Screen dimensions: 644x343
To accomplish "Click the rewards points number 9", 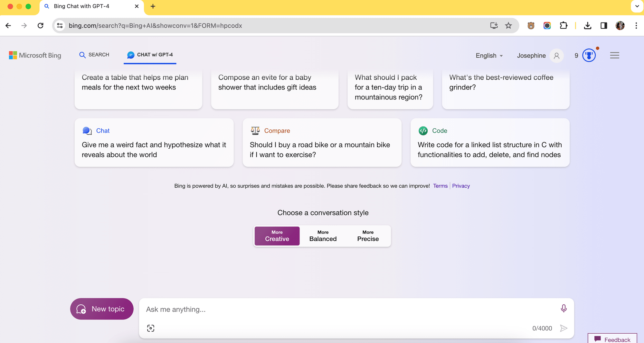I will coord(576,56).
